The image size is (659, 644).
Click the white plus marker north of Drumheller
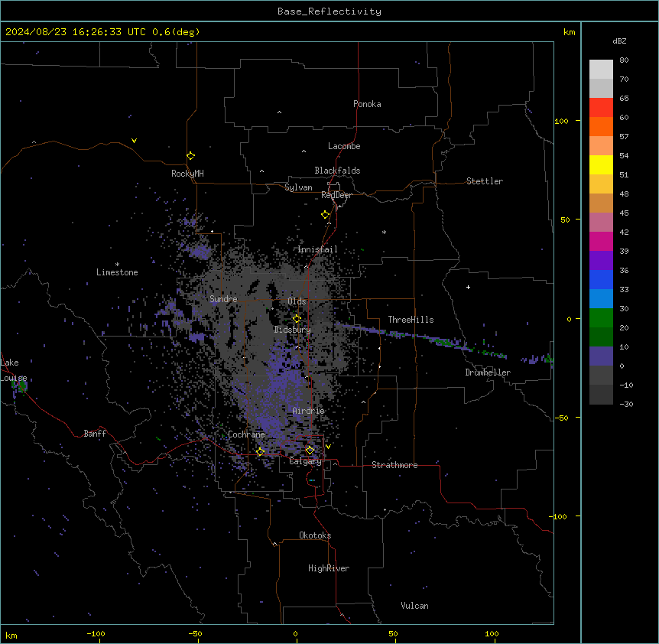click(x=468, y=287)
